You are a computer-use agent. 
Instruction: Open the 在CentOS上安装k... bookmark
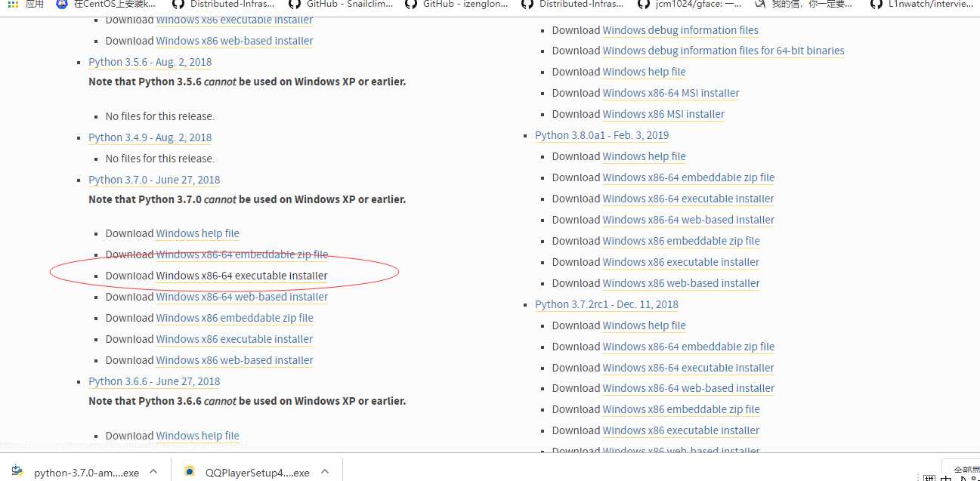[x=106, y=5]
